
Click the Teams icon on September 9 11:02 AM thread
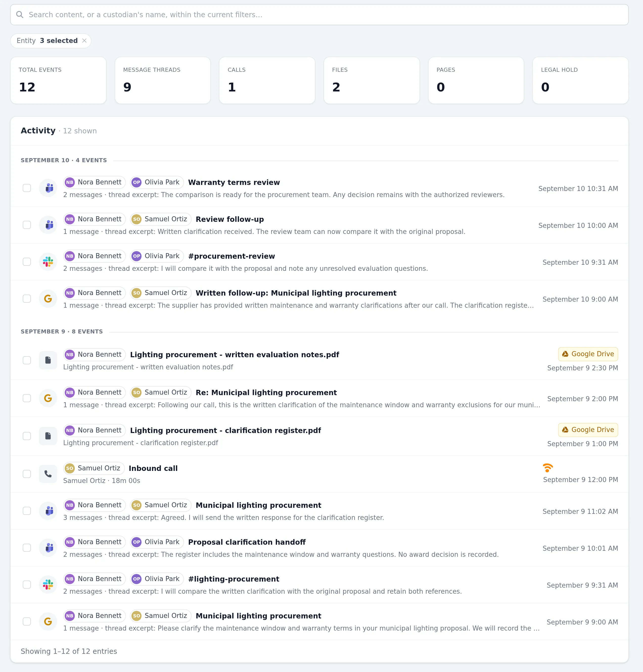[48, 511]
